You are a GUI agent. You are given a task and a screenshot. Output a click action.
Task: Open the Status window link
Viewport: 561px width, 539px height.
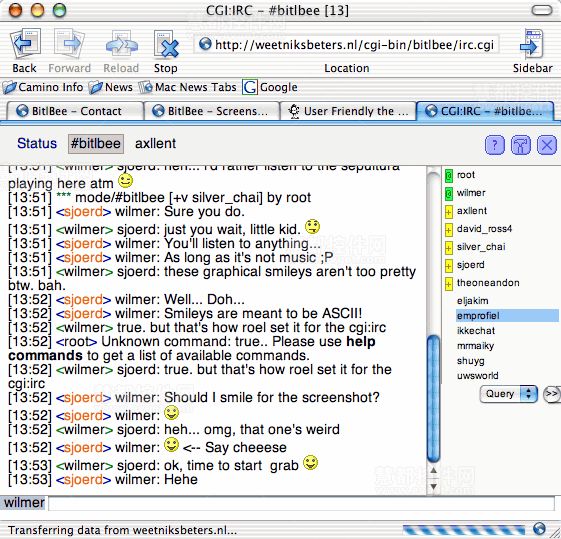37,143
